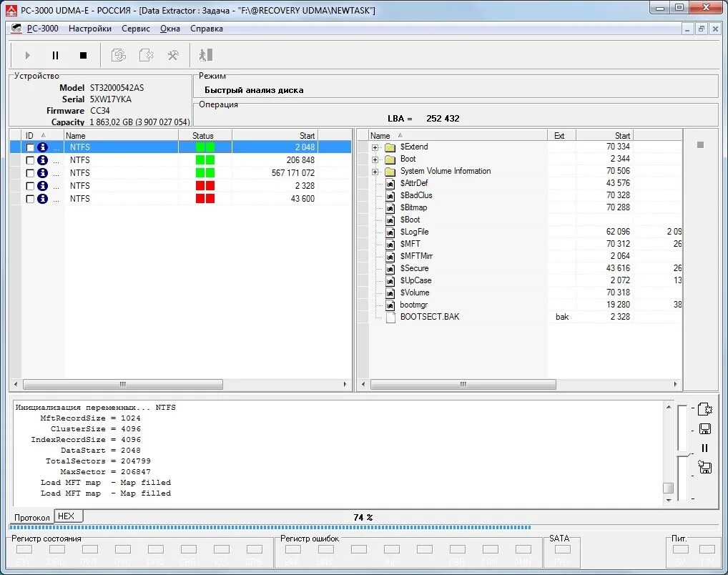Viewport: 728px width, 575px height.
Task: Click the Play button in the toolbar
Action: tap(27, 55)
